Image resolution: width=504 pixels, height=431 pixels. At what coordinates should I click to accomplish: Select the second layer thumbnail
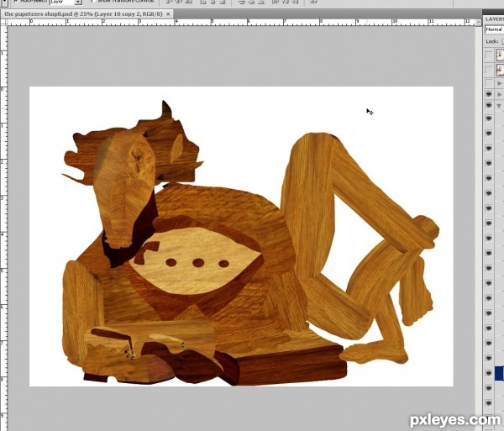500,70
